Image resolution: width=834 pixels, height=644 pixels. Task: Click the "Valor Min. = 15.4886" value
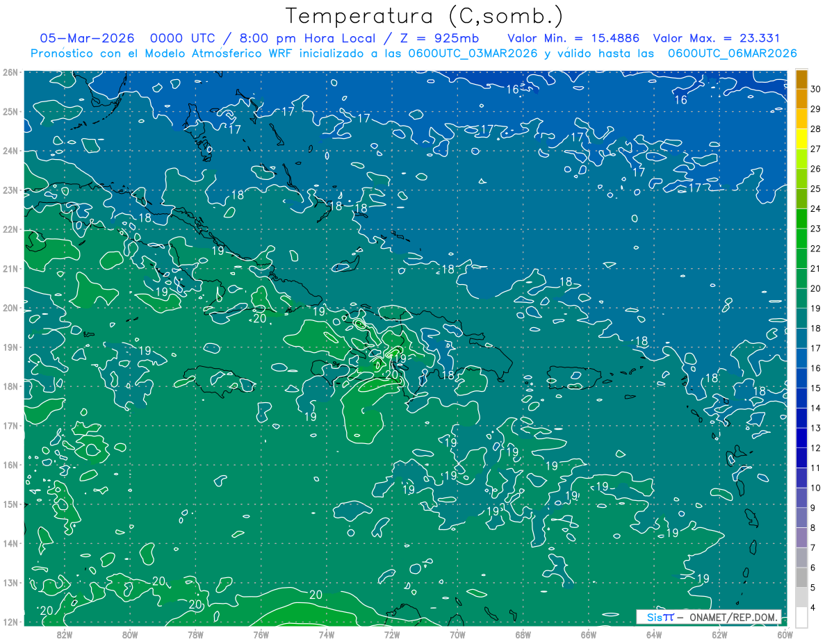[573, 38]
